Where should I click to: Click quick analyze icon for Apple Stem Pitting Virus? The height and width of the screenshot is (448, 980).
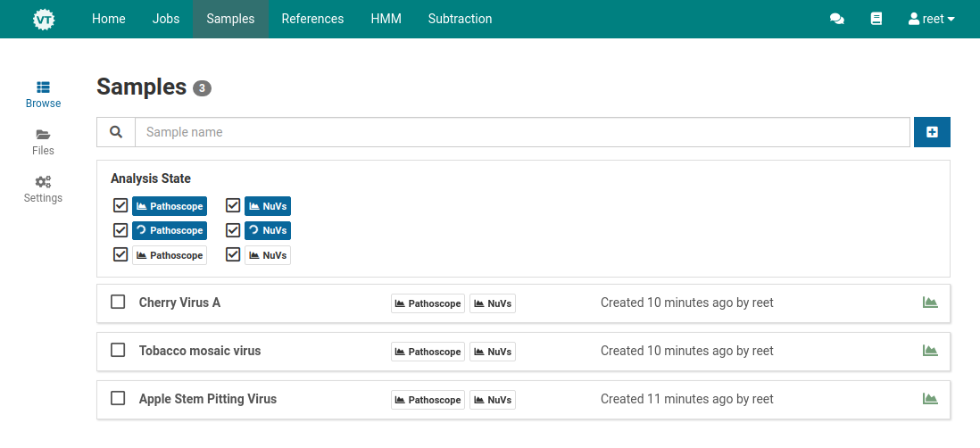[x=930, y=399]
